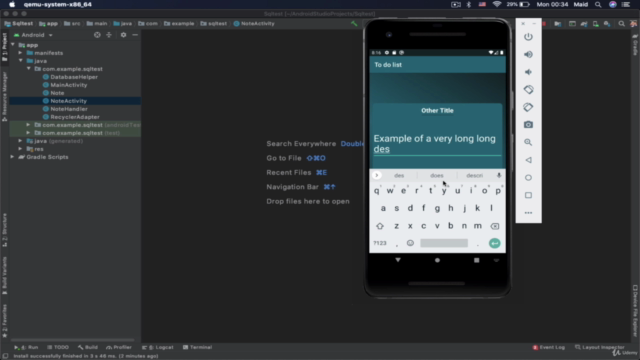Expand the java (generated) folder
The height and width of the screenshot is (360, 640).
[20, 141]
